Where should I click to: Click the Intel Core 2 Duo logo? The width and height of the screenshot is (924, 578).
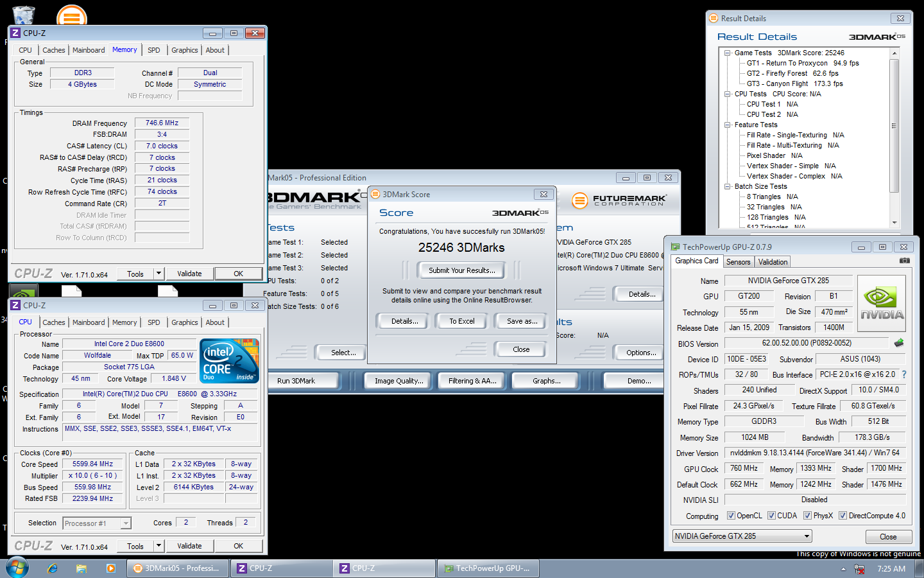pos(230,361)
